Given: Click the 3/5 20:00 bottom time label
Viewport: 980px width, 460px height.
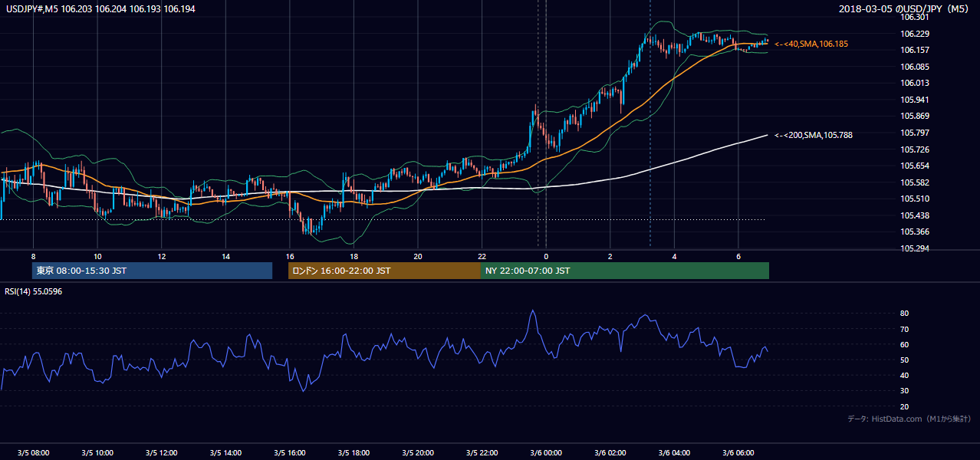Looking at the screenshot, I should click(417, 453).
